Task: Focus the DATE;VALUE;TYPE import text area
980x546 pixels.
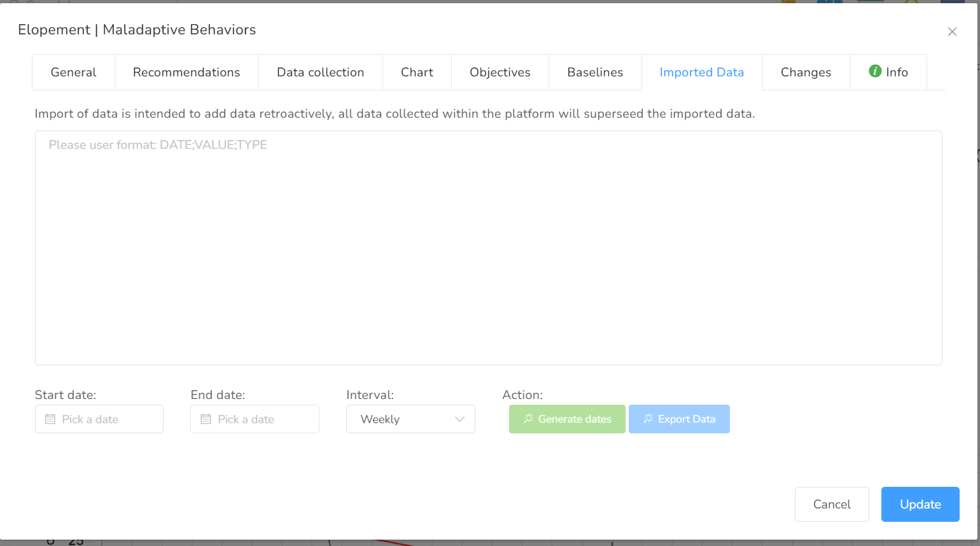Action: pos(488,248)
